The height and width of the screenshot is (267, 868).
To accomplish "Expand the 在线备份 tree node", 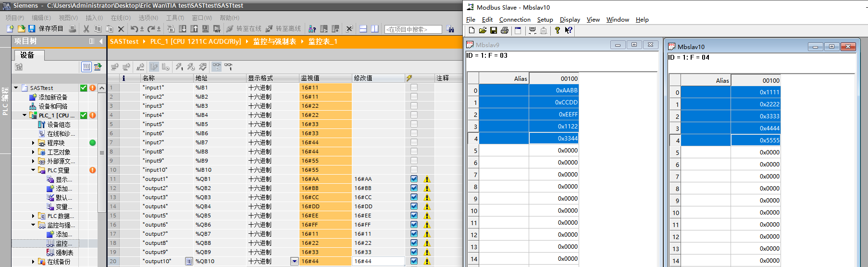I will [33, 262].
